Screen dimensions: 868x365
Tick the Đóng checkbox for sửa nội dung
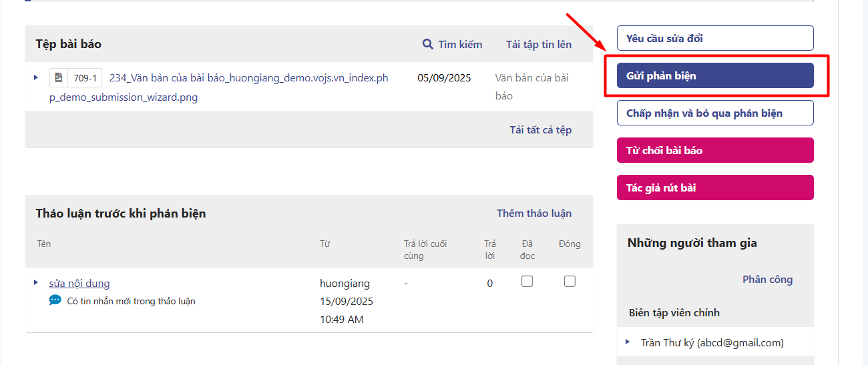(570, 282)
